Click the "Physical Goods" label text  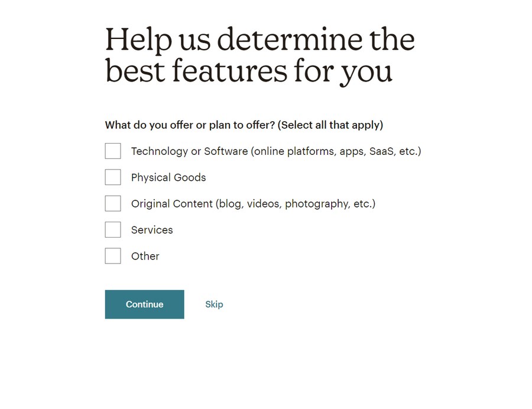tap(168, 177)
